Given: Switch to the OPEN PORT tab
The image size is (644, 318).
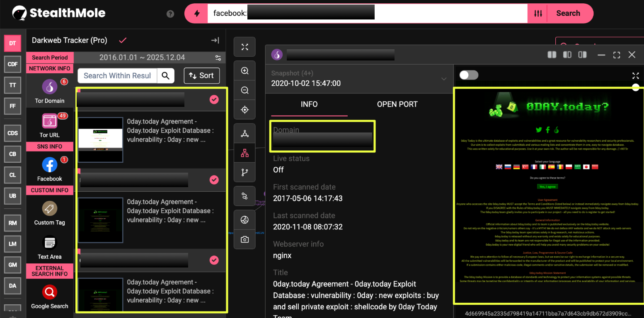Looking at the screenshot, I should (x=397, y=104).
